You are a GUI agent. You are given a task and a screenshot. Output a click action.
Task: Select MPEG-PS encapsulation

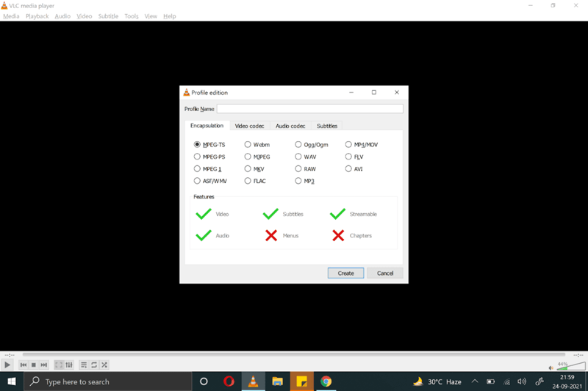point(209,157)
